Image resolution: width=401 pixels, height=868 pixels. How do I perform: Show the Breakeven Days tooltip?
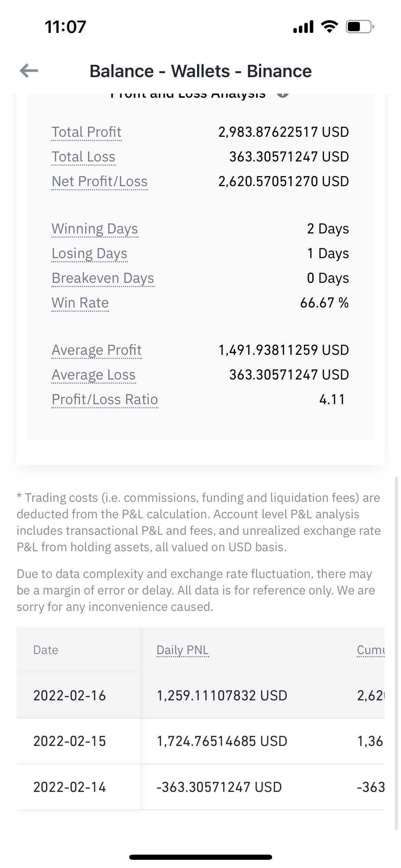[103, 278]
